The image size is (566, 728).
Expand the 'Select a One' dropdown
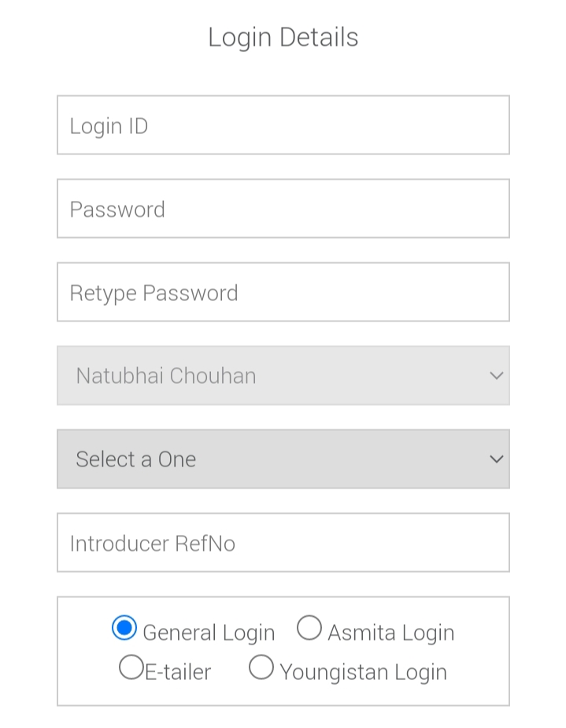click(x=283, y=459)
